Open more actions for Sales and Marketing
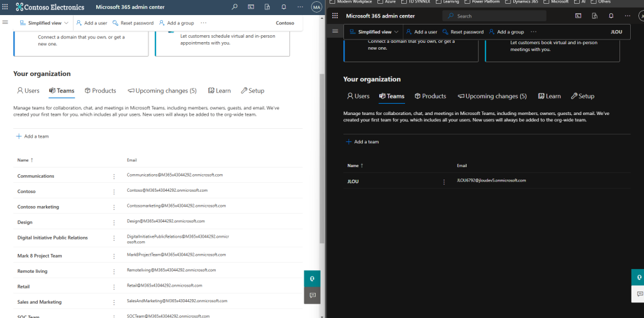Image resolution: width=644 pixels, height=318 pixels. tap(114, 302)
